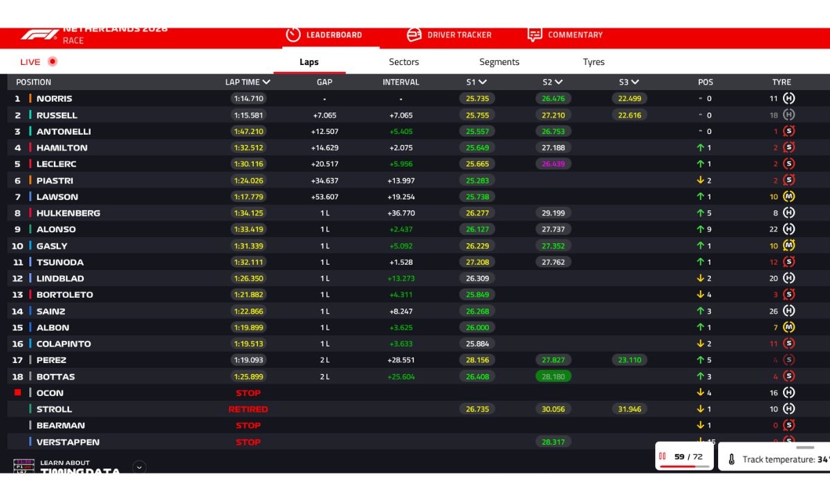
Task: Click Antonelli's soft tyre icon
Action: [x=788, y=131]
